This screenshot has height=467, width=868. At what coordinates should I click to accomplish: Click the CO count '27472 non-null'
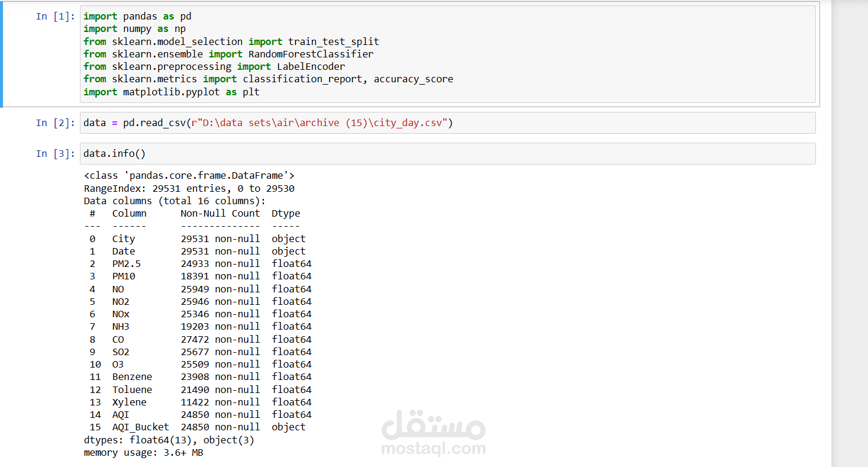pos(221,340)
